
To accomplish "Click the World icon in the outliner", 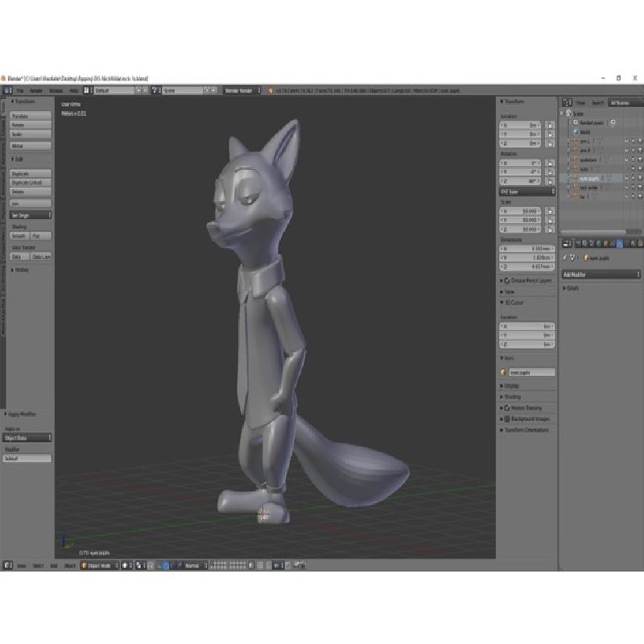I will click(576, 132).
